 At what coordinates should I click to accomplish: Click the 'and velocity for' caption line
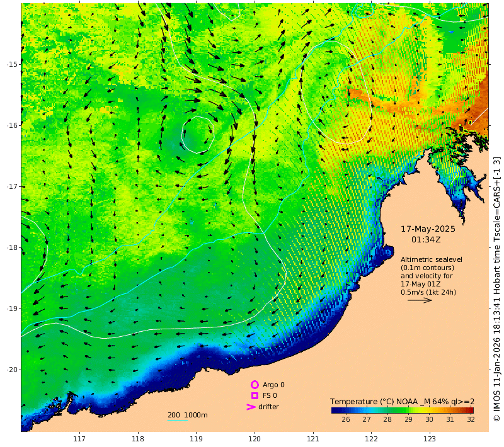tap(427, 276)
